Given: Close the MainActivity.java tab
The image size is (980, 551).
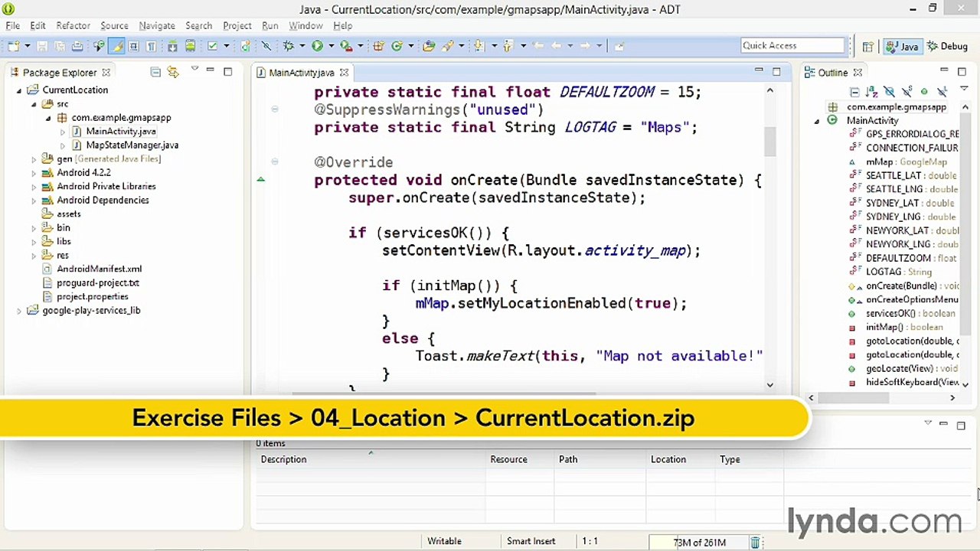Looking at the screenshot, I should click(x=344, y=73).
